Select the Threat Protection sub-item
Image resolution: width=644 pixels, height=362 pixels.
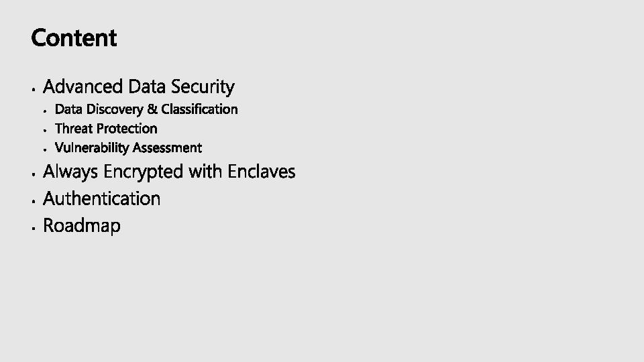pos(106,129)
